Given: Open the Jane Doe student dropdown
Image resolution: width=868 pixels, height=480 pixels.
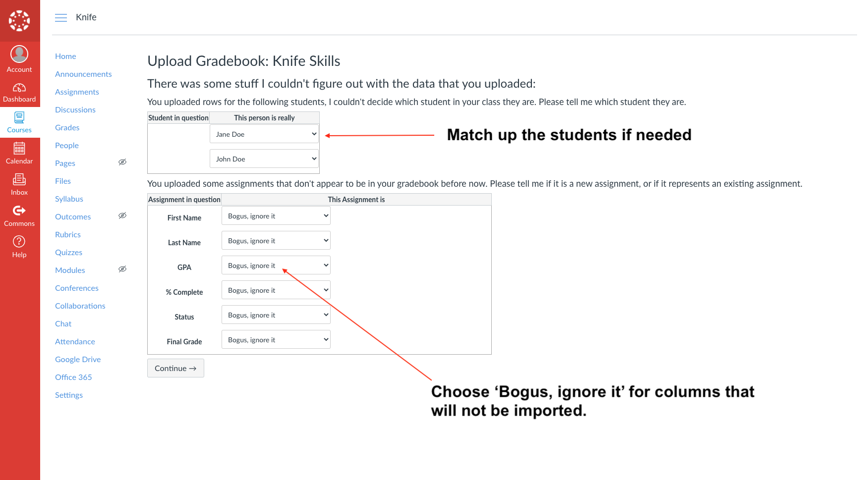Looking at the screenshot, I should [264, 134].
